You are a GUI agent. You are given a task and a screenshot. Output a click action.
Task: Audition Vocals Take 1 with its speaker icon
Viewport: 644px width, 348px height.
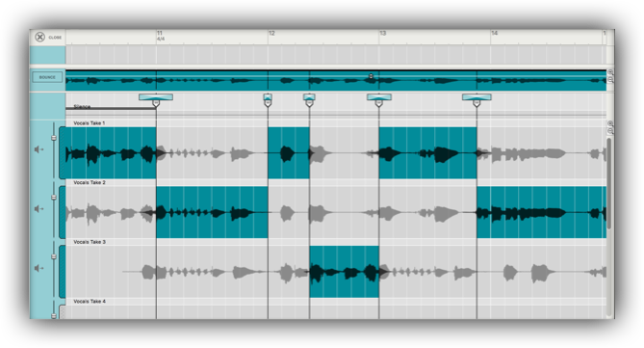39,149
